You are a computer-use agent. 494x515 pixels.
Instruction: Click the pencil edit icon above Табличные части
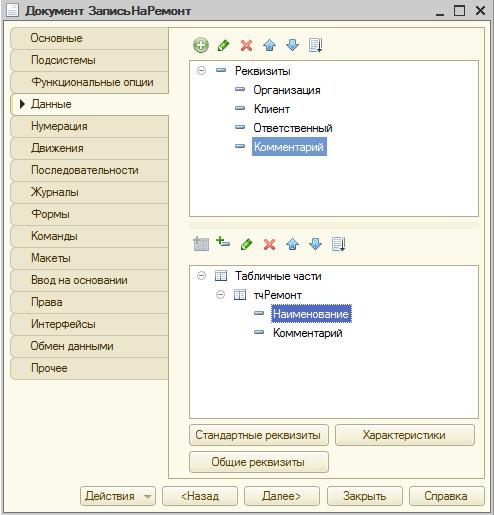[246, 244]
